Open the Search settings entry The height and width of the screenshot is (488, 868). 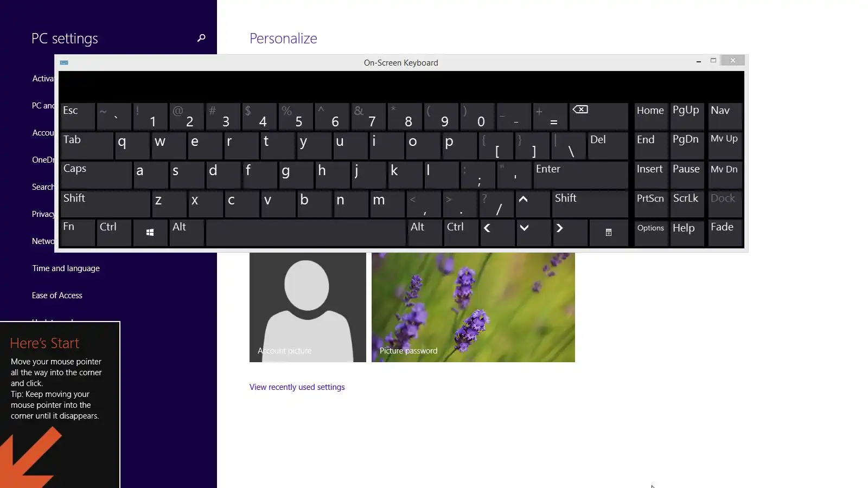[43, 187]
